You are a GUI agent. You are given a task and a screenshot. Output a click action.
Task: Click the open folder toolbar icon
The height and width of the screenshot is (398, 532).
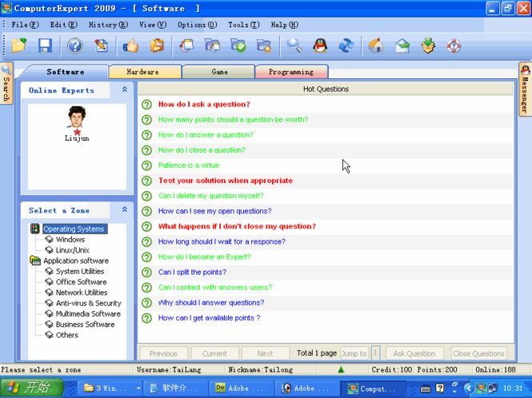(x=18, y=46)
